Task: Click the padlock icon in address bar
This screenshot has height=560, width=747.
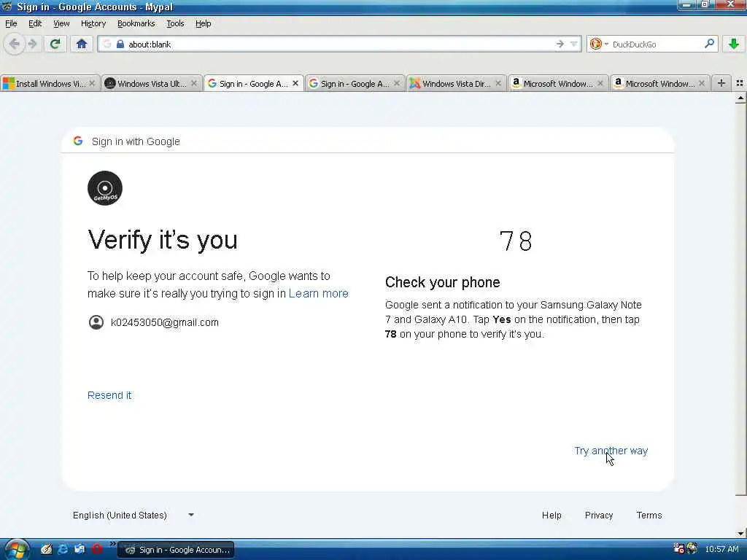Action: click(120, 44)
